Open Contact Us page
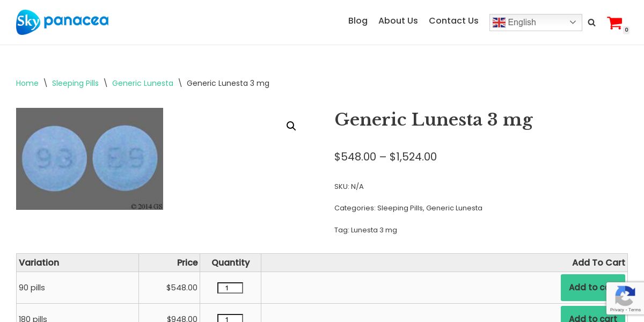The width and height of the screenshot is (644, 322). point(453,21)
